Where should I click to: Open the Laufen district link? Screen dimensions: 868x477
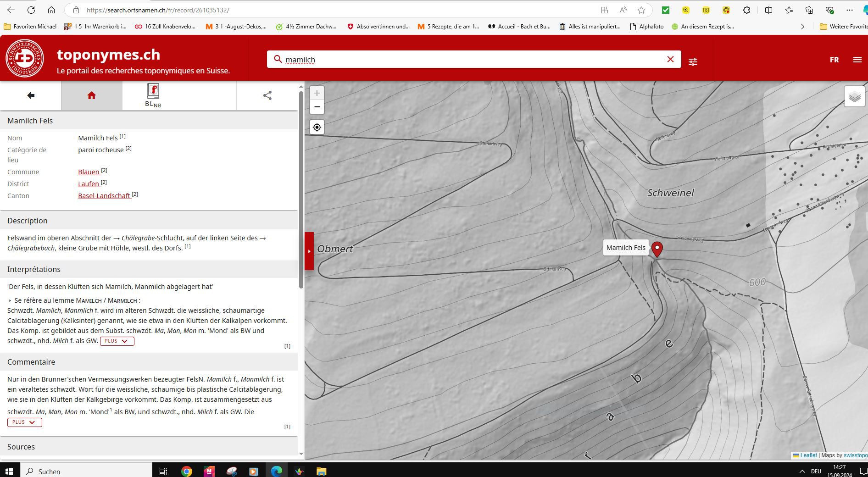[89, 183]
